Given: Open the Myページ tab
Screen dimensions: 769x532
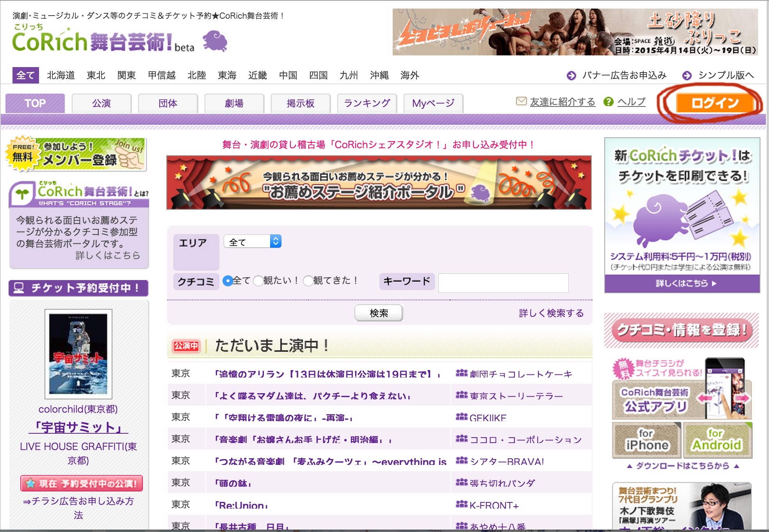Looking at the screenshot, I should pos(433,103).
